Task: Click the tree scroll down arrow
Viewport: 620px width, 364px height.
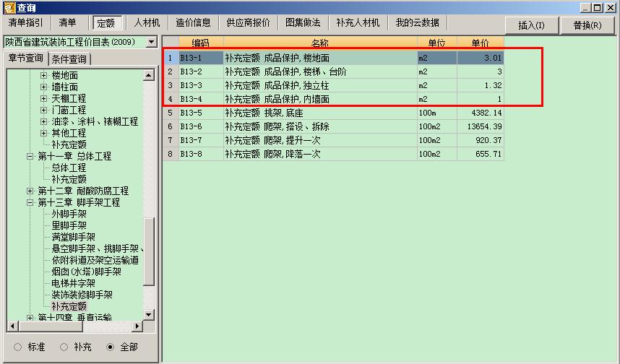Action: click(149, 315)
